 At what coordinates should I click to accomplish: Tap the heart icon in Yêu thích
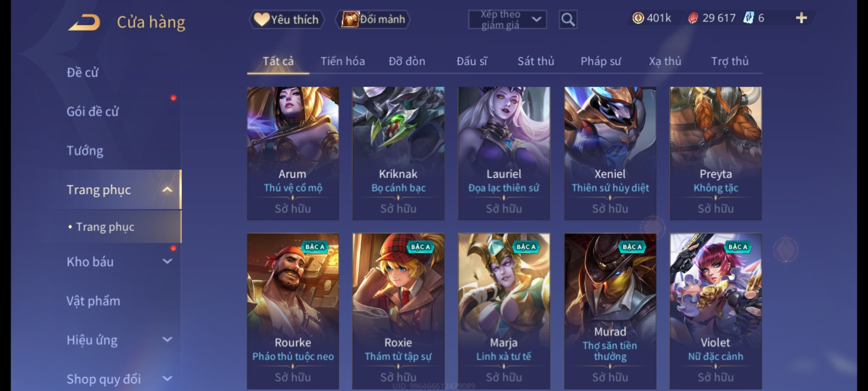tap(261, 19)
